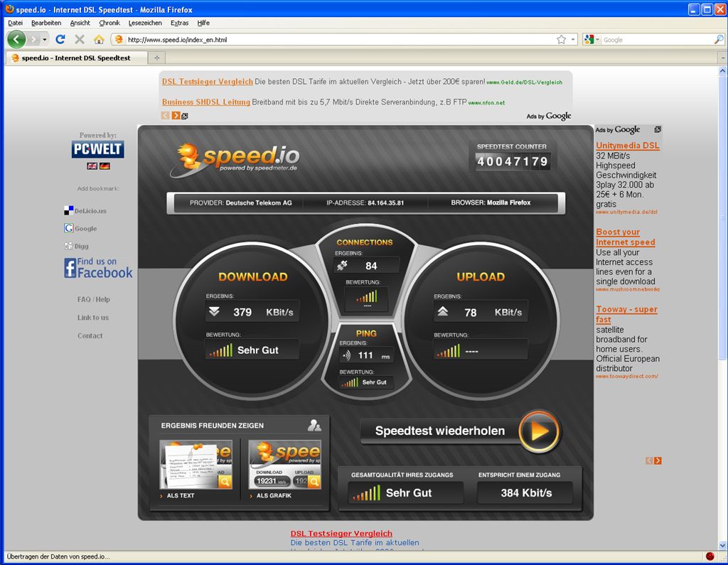Click the stop loading X icon

(x=80, y=40)
